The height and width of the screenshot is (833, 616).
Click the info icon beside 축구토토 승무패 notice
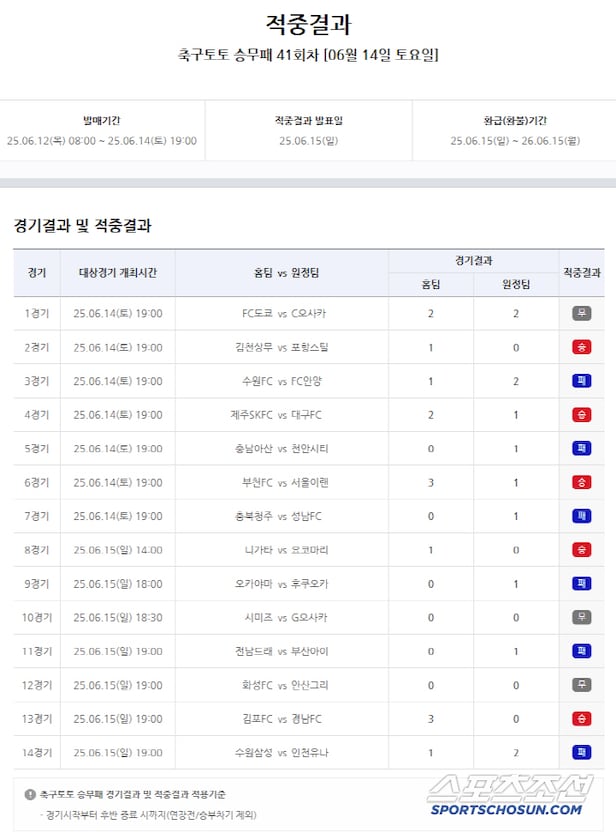pos(30,794)
